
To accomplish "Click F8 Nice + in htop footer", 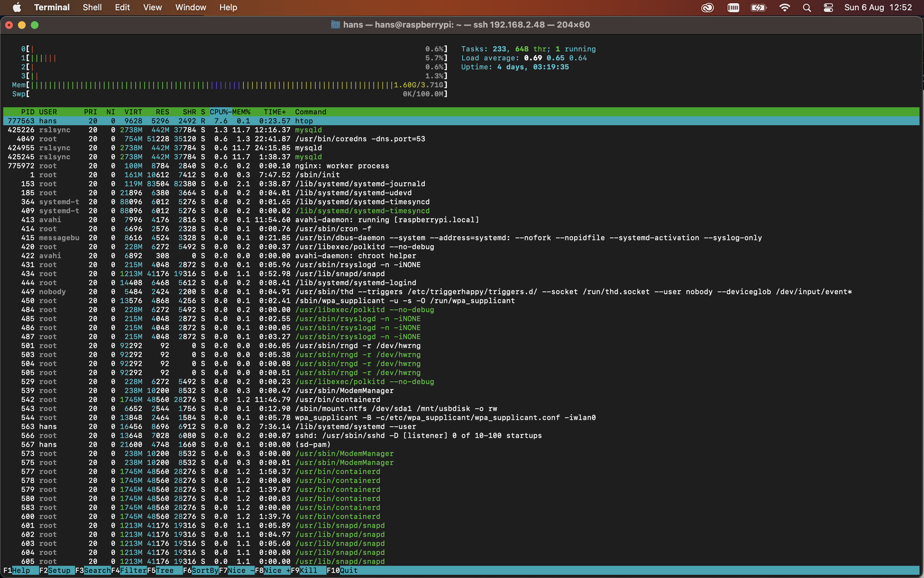I will click(273, 570).
